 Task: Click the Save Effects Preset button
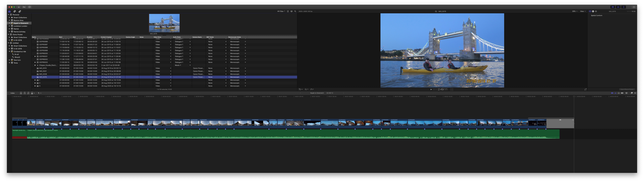point(627,89)
